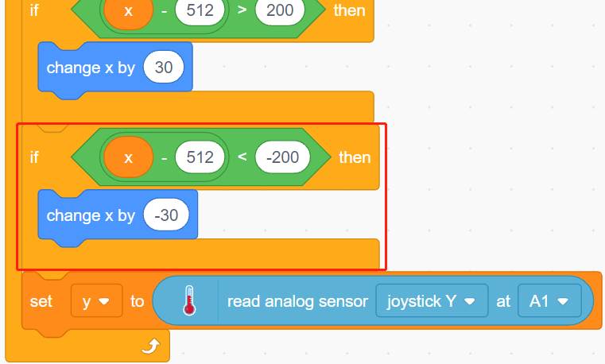Click the greater-than operator symbol
The width and height of the screenshot is (605, 364).
(242, 10)
